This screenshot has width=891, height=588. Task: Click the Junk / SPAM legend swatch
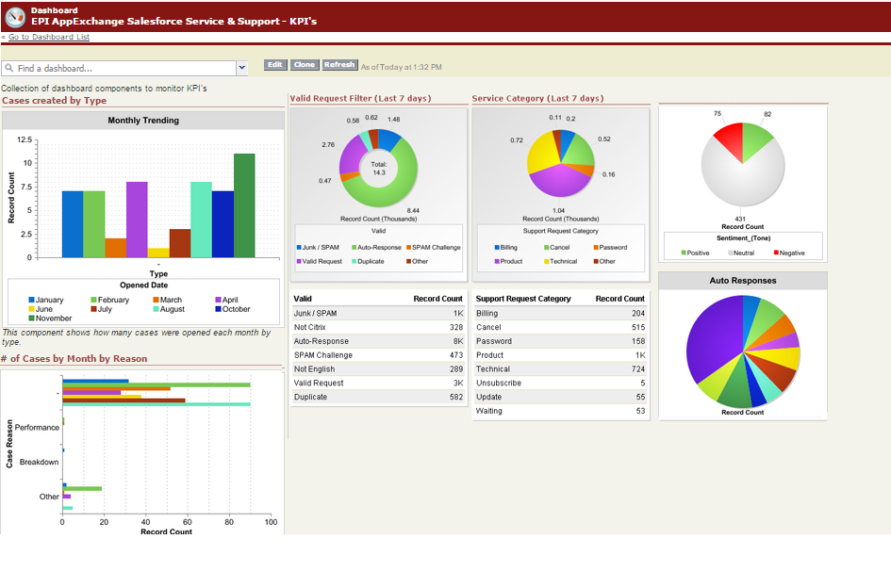[x=299, y=248]
